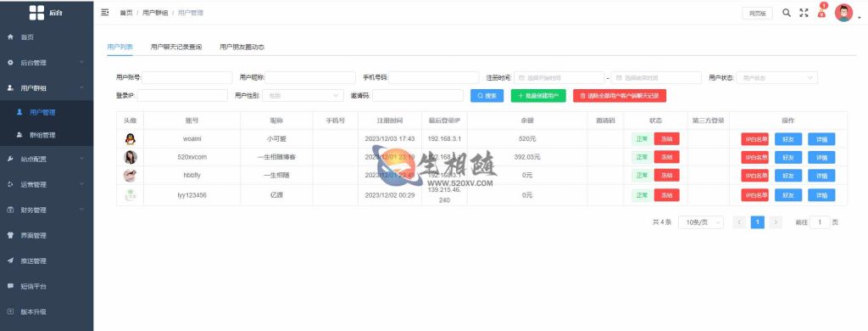The height and width of the screenshot is (331, 868).
Task: Open the 用户状态 dropdown
Action: pyautogui.click(x=776, y=77)
